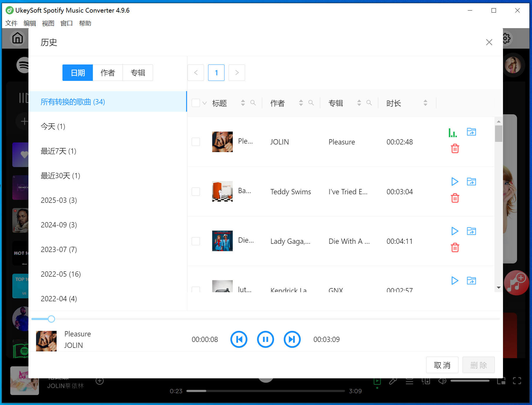Play the Lady Gaga track
The image size is (532, 405).
[x=455, y=231]
